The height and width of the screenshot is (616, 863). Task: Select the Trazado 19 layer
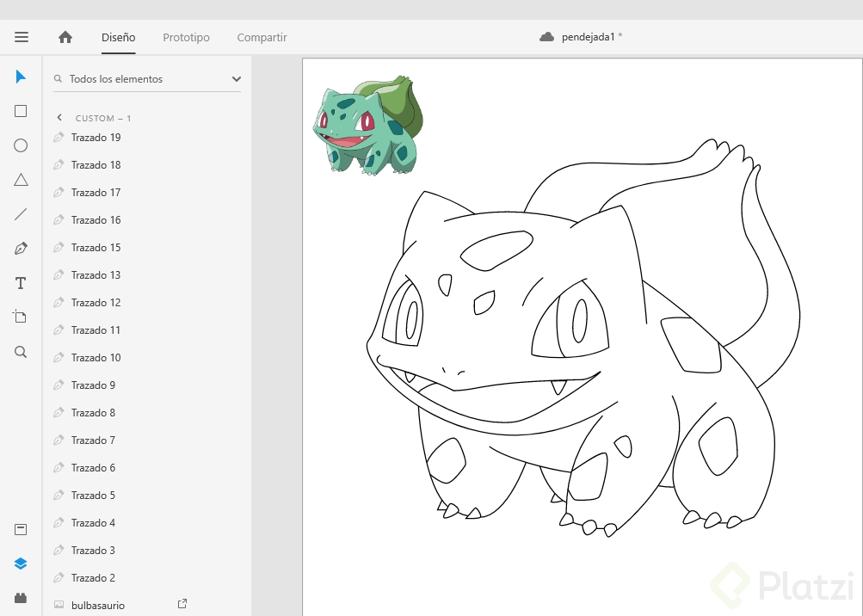click(x=96, y=138)
